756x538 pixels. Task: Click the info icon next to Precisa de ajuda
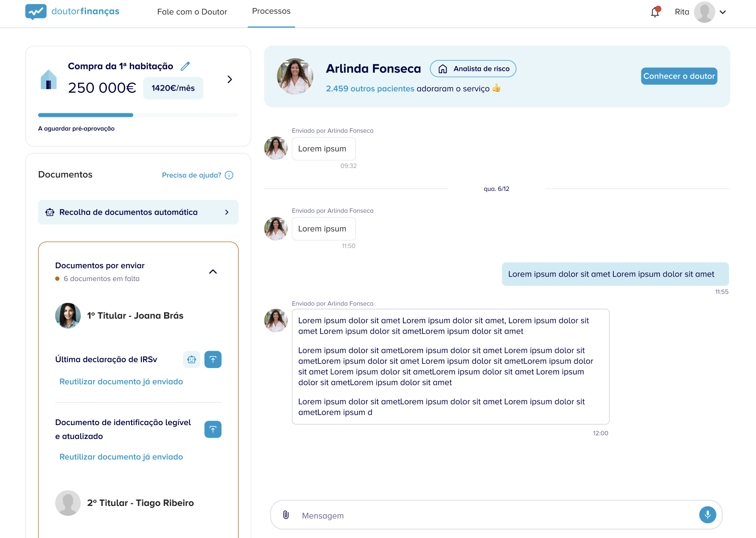pyautogui.click(x=229, y=175)
